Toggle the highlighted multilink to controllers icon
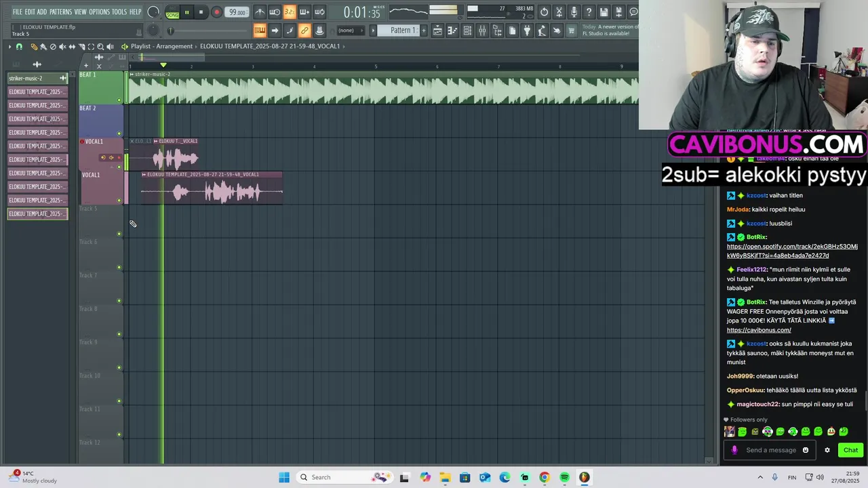 pos(304,30)
